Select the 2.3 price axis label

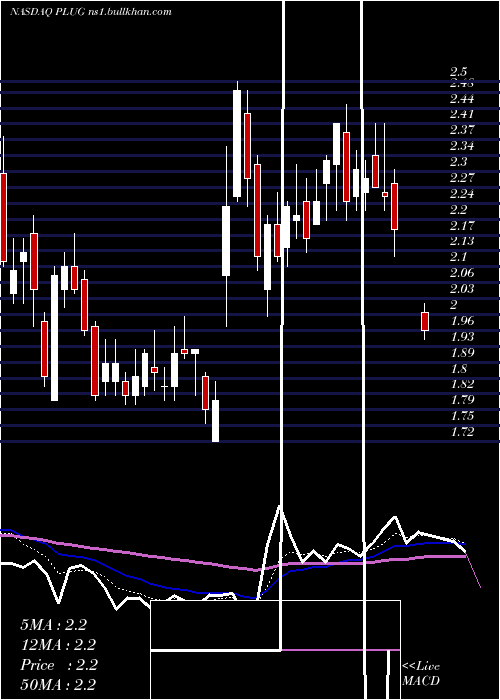coord(458,161)
